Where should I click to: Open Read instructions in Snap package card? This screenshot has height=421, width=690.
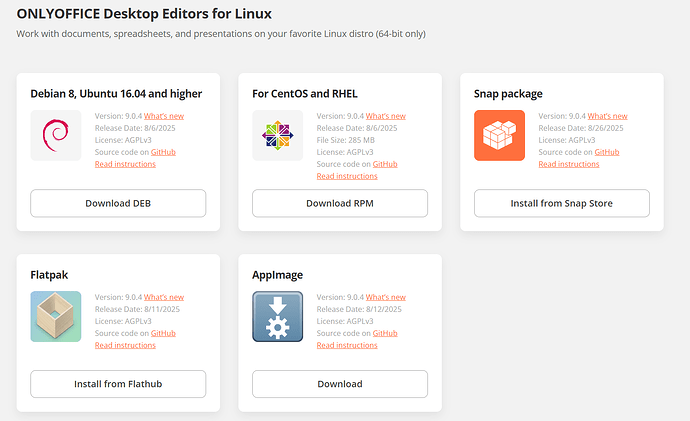[569, 164]
